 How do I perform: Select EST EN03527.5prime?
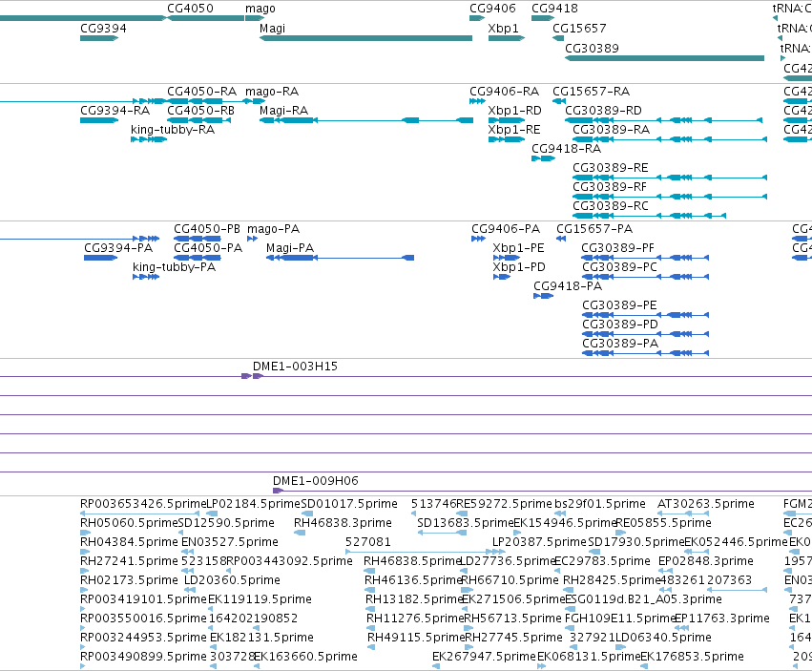coord(230,542)
